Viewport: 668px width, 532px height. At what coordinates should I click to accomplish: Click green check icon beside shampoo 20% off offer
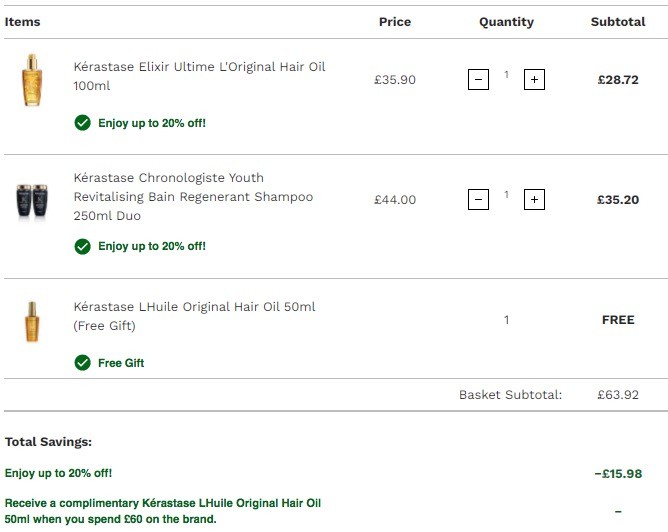(83, 246)
